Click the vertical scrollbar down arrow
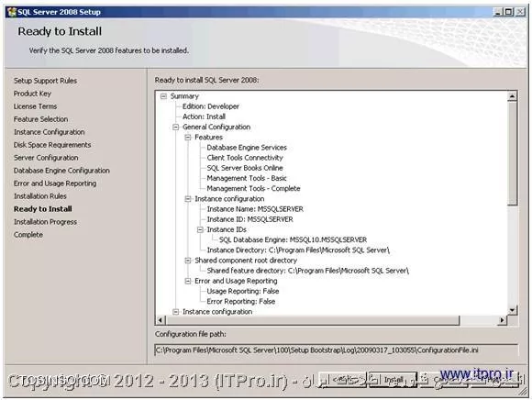 pyautogui.click(x=512, y=309)
